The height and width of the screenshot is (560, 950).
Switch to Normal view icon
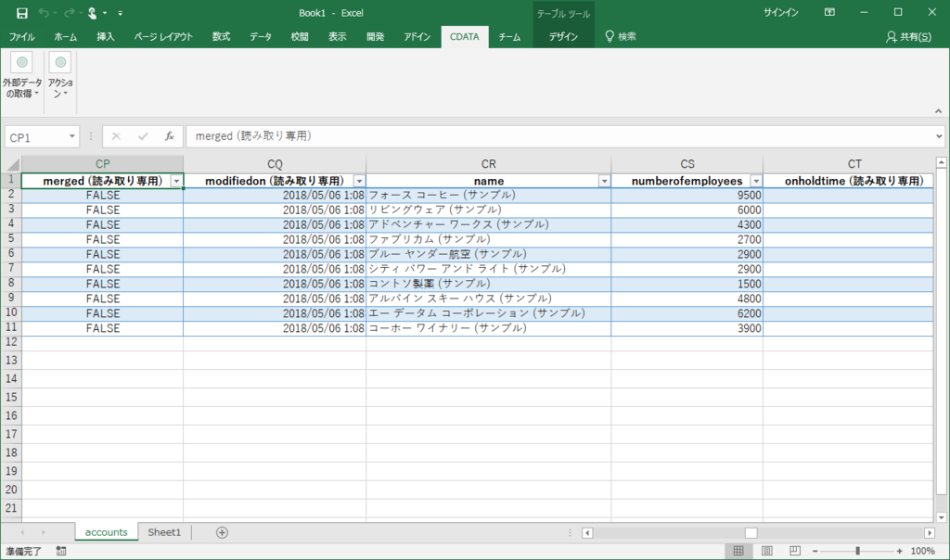738,551
